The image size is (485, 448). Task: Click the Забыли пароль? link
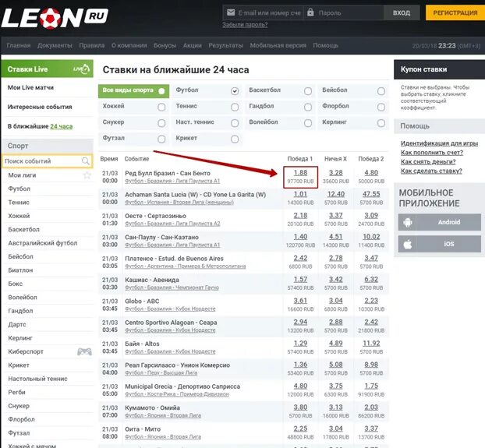245,25
